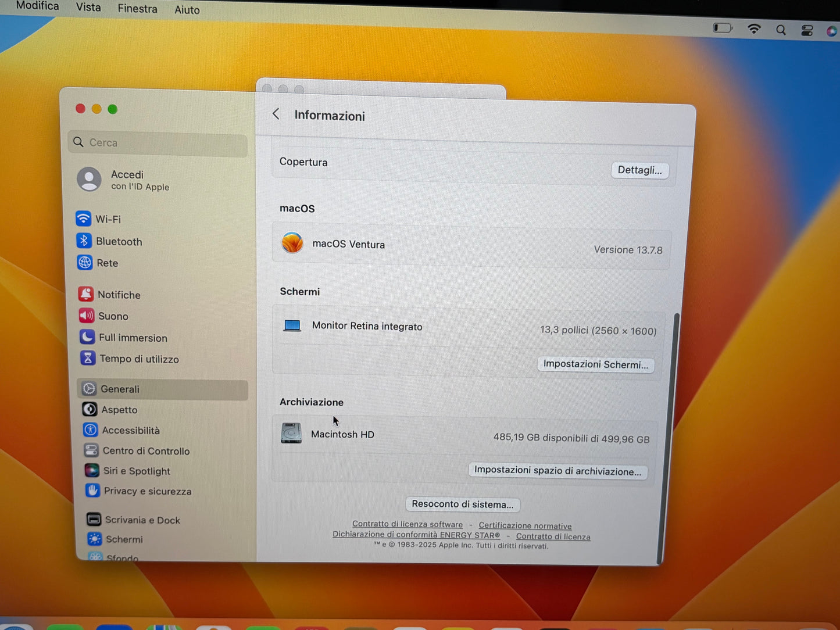Image resolution: width=840 pixels, height=630 pixels.
Task: Select Tempo di utilizzo hourglass icon
Action: (88, 358)
